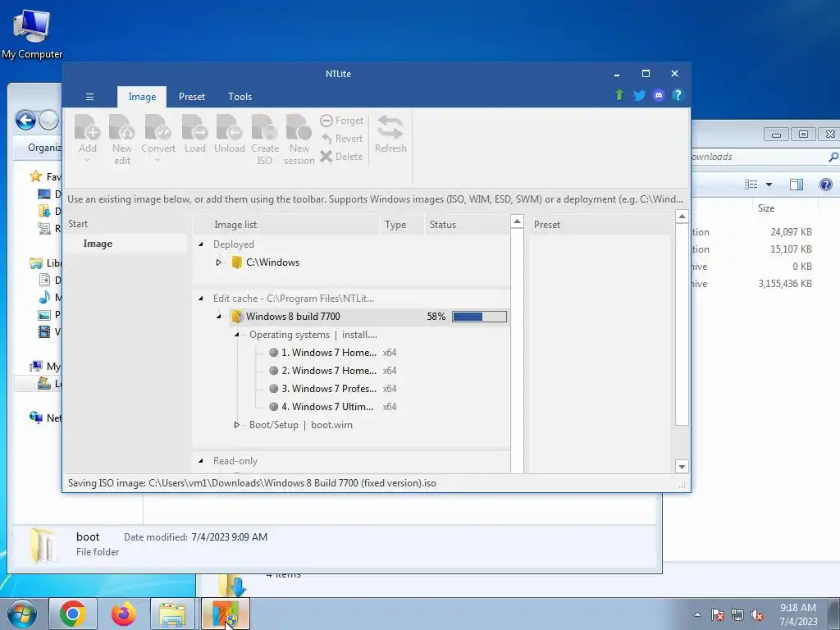Expand the C:\Windows tree node
840x630 pixels.
pyautogui.click(x=218, y=262)
